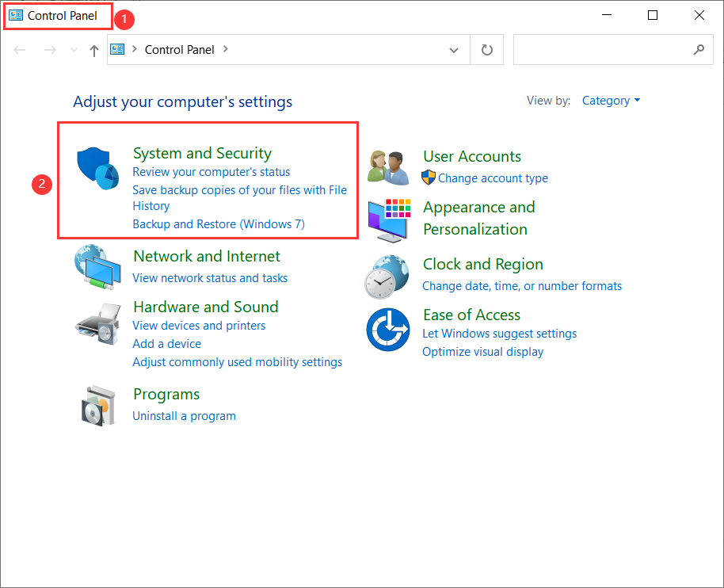Refresh the Control Panel view
The height and width of the screenshot is (588, 724).
click(487, 50)
